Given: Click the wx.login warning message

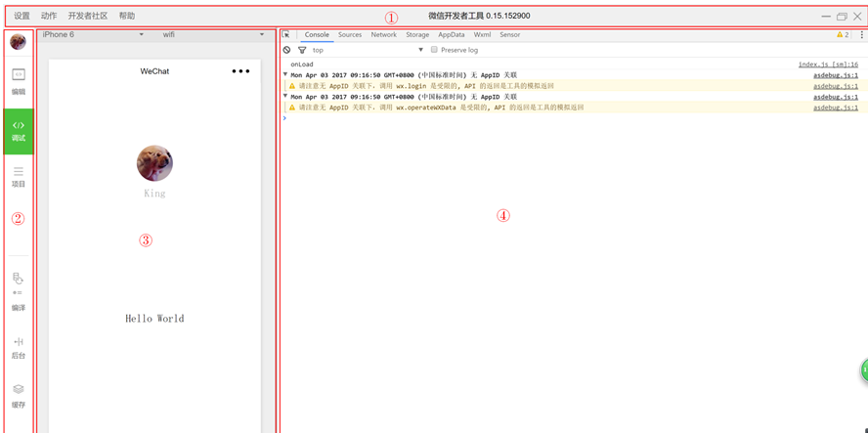Looking at the screenshot, I should (x=426, y=86).
